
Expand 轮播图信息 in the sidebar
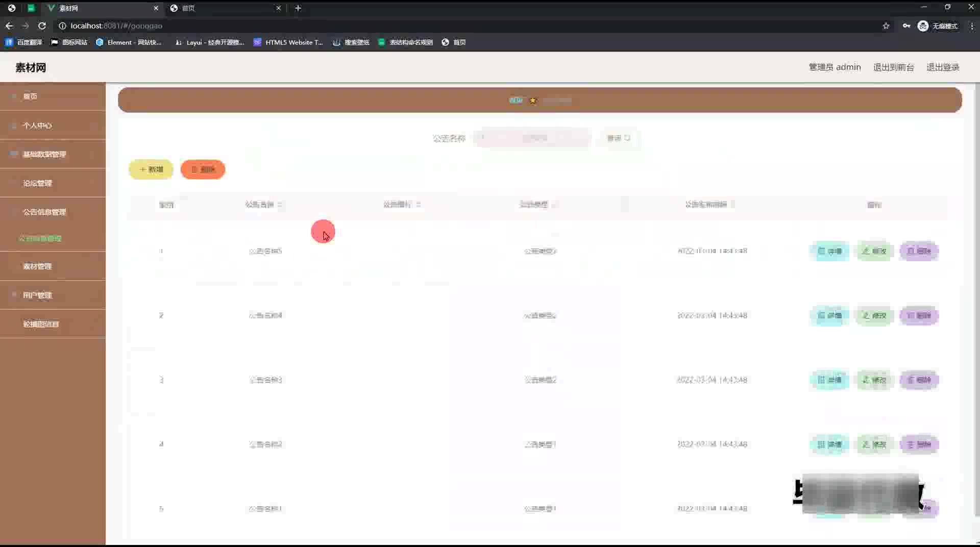[53, 324]
